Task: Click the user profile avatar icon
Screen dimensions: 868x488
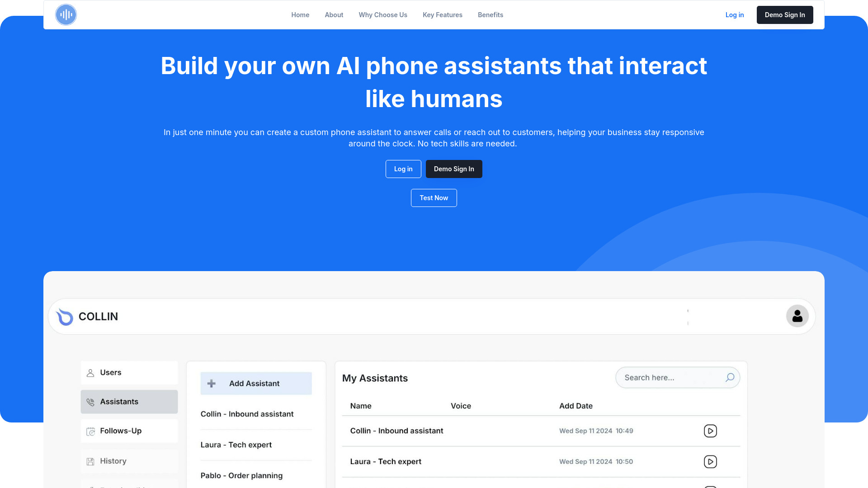Action: (x=797, y=316)
